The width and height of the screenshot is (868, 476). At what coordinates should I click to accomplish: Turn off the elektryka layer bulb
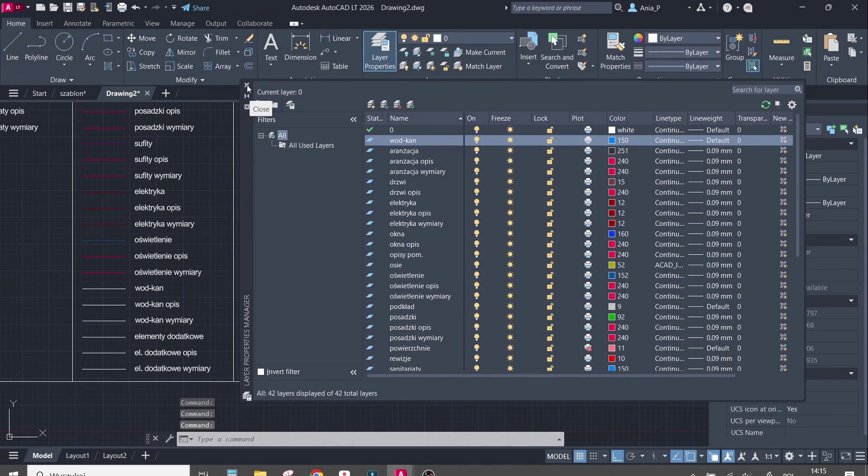tap(476, 203)
